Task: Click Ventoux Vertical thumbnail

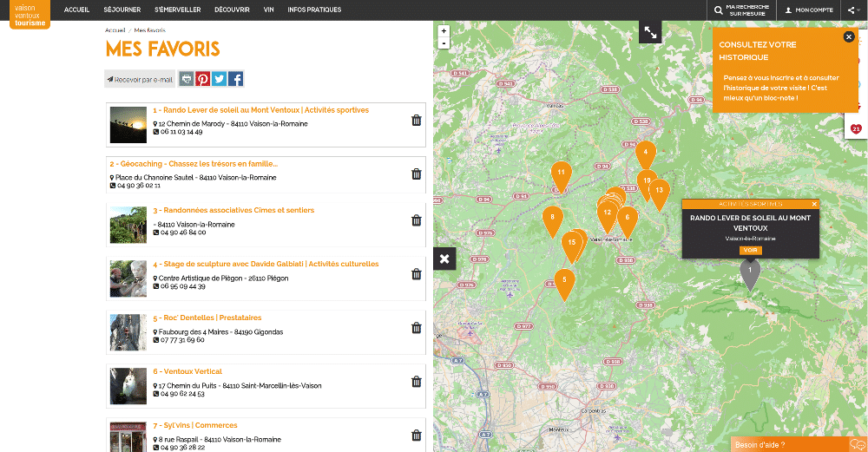Action: [x=128, y=385]
